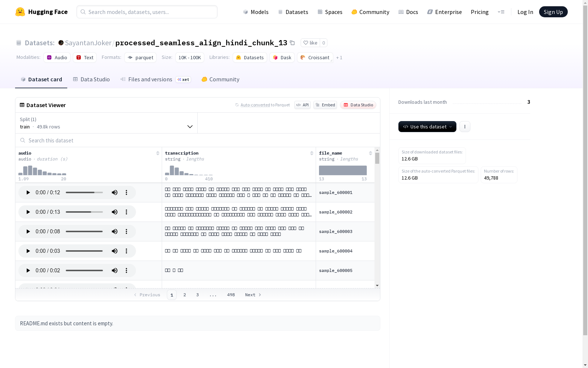This screenshot has height=368, width=588.
Task: Sort by audio column
Action: point(158,153)
